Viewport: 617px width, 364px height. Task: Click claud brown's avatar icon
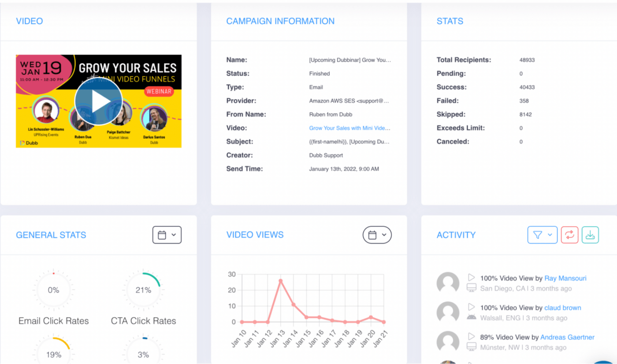pyautogui.click(x=448, y=313)
